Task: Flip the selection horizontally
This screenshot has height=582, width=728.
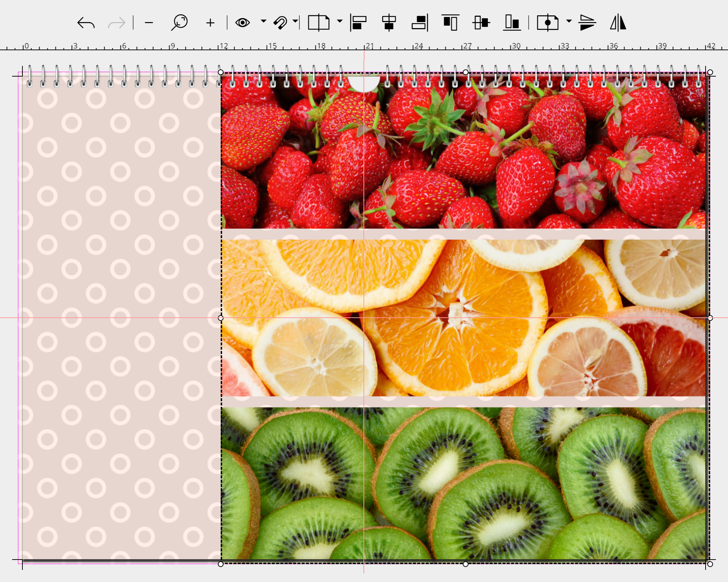Action: pos(618,23)
